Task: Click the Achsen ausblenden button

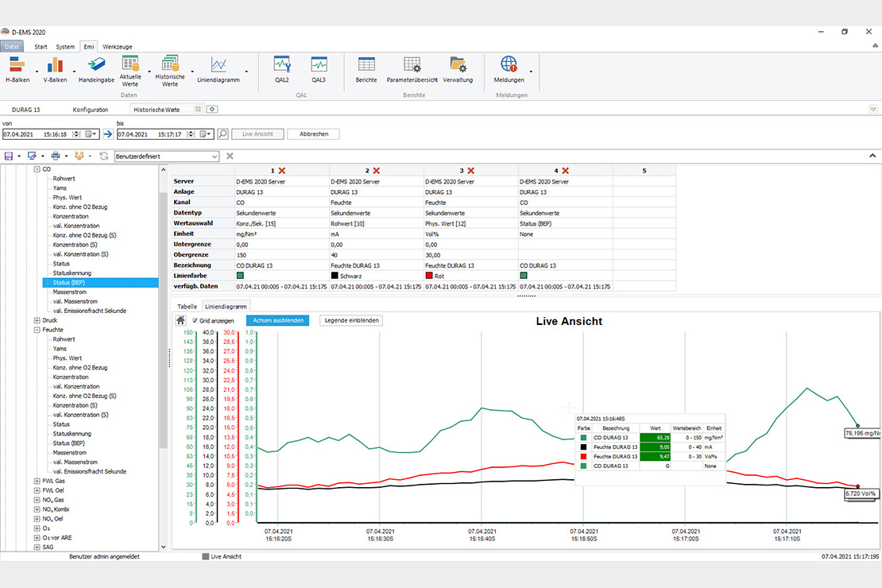Action: tap(277, 320)
